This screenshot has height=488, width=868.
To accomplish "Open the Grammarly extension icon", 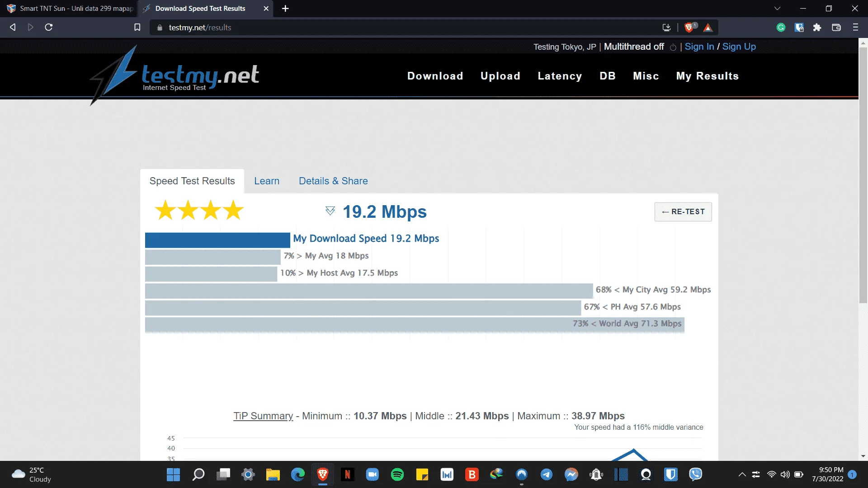I will [781, 28].
